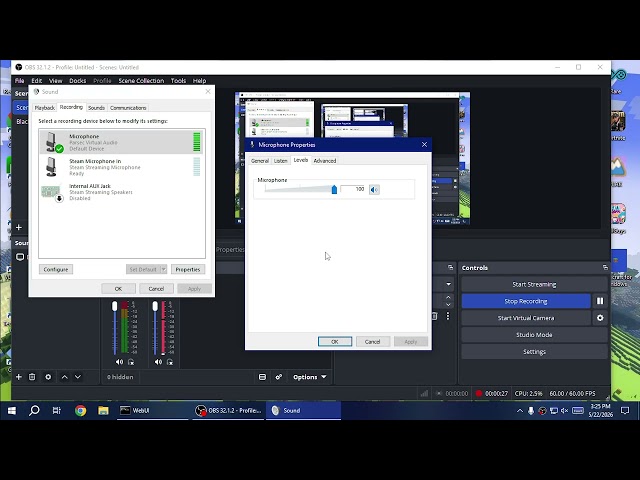The image size is (640, 480).
Task: Open the Communications tab in Sound dialog
Action: pyautogui.click(x=128, y=108)
